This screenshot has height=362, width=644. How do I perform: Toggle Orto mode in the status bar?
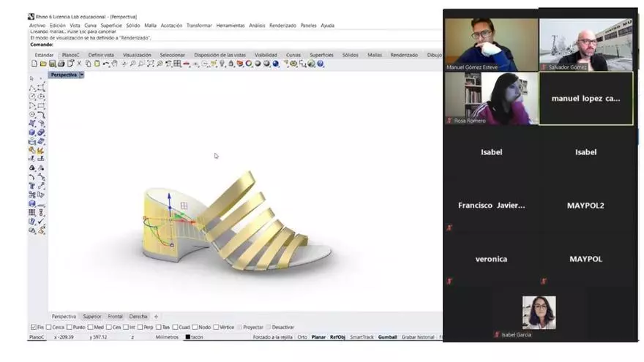point(302,337)
